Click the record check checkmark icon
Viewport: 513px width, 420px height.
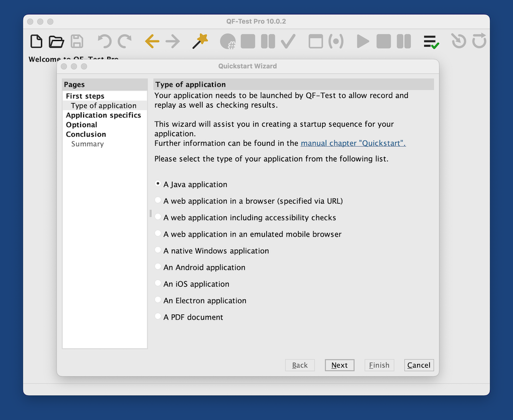coord(288,42)
